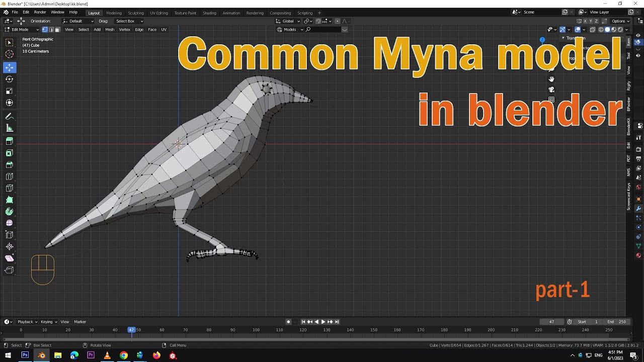Enable face select mode
The image size is (644, 362).
[57, 29]
